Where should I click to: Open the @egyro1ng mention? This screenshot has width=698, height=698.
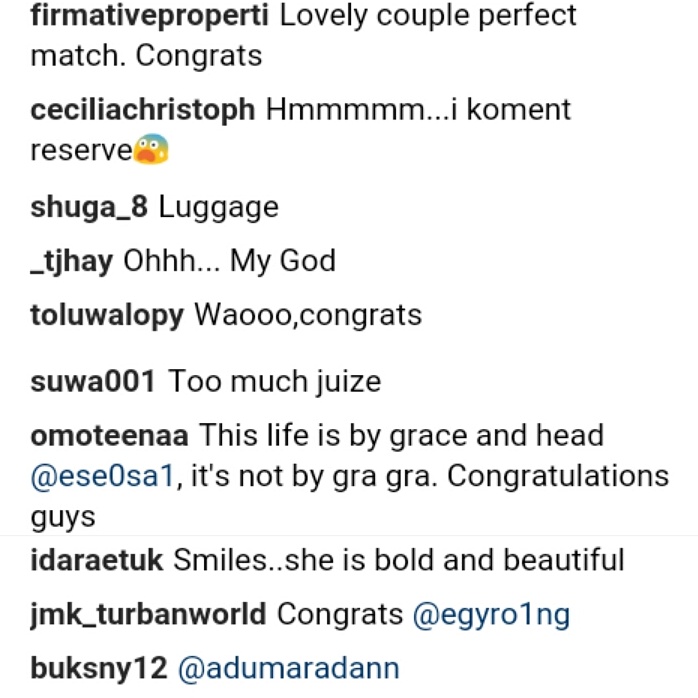[491, 614]
